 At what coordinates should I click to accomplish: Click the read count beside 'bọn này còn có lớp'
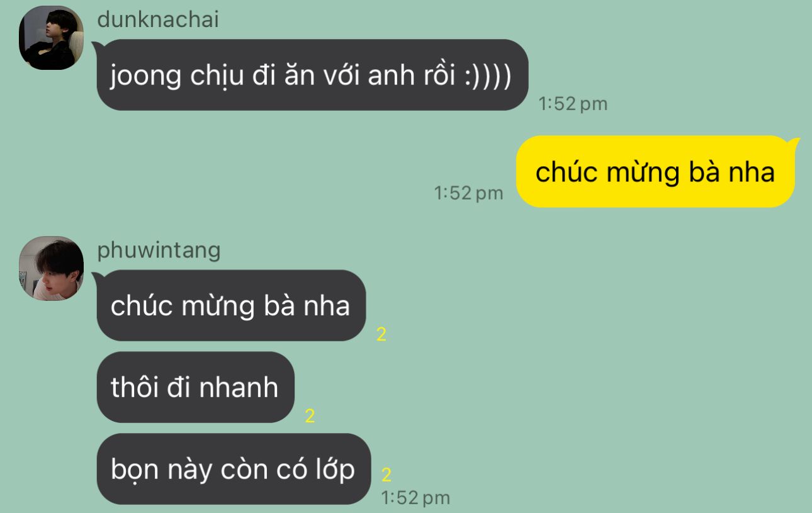tap(386, 475)
